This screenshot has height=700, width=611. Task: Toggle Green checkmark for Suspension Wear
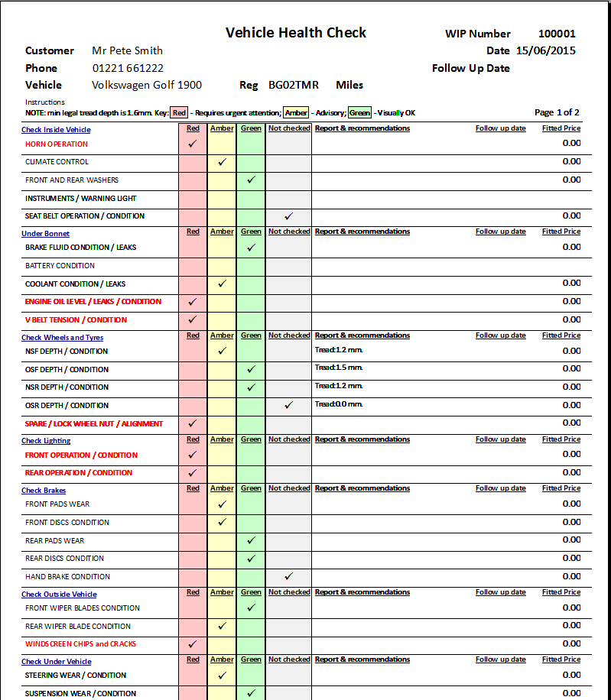point(252,693)
